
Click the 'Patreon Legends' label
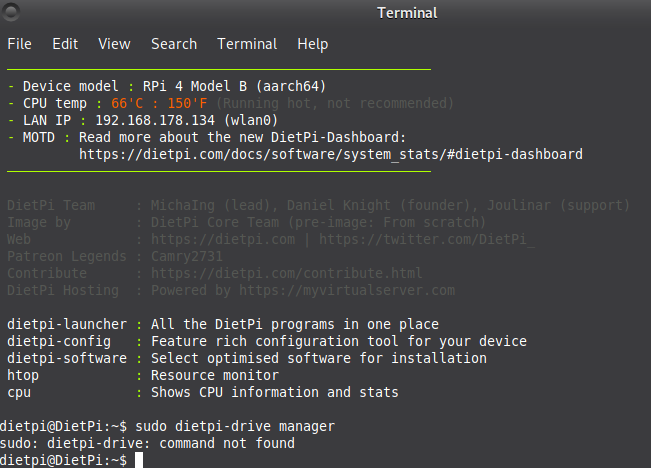click(x=67, y=257)
